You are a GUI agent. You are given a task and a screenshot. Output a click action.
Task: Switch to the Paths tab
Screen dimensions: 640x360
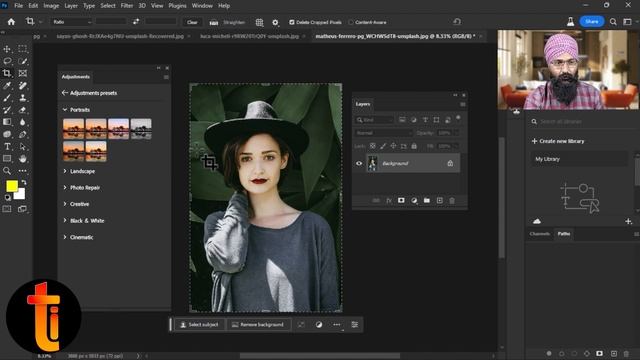(564, 234)
